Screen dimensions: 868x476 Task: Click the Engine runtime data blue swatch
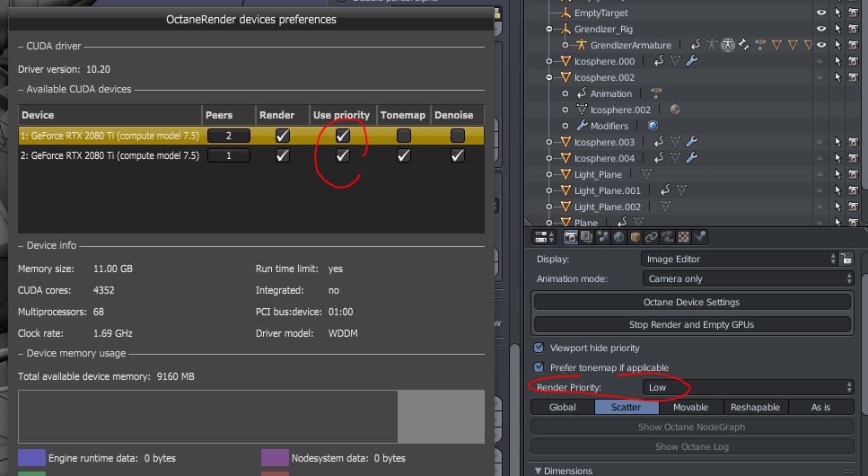(31, 458)
